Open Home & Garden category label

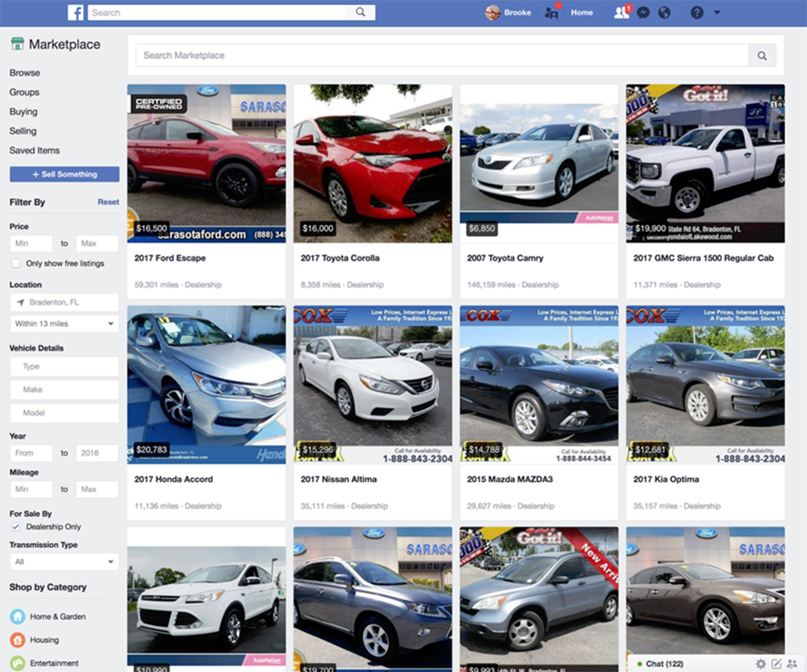coord(57,616)
